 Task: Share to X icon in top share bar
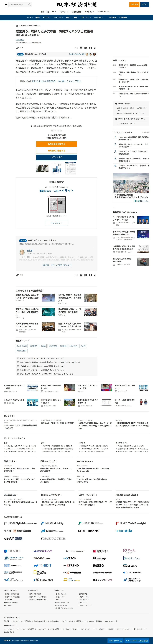[x=86, y=48]
